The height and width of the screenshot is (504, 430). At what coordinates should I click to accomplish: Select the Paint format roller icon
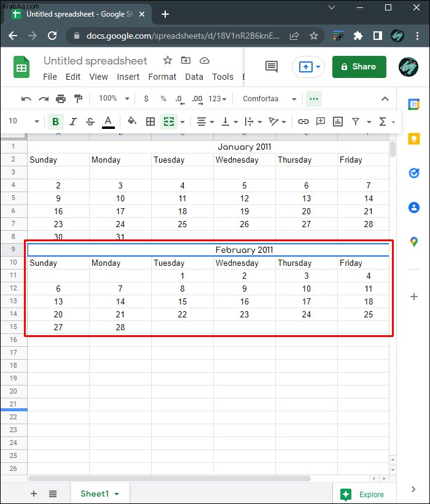(x=78, y=99)
